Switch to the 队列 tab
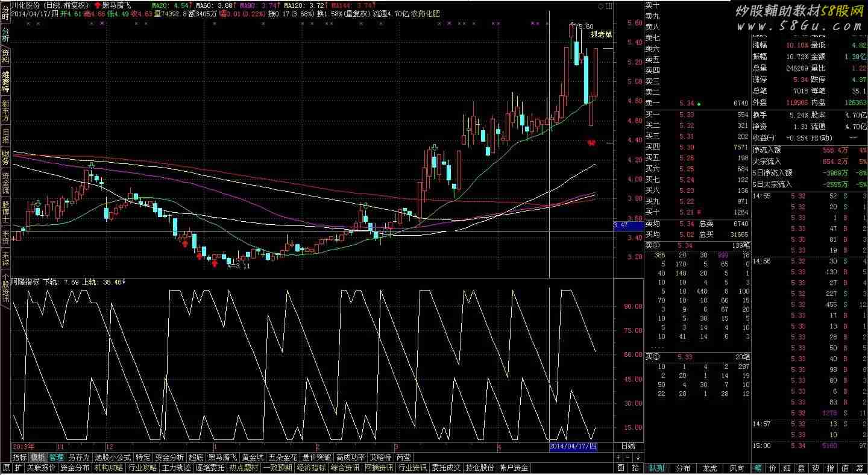The image size is (868, 475). (x=657, y=468)
